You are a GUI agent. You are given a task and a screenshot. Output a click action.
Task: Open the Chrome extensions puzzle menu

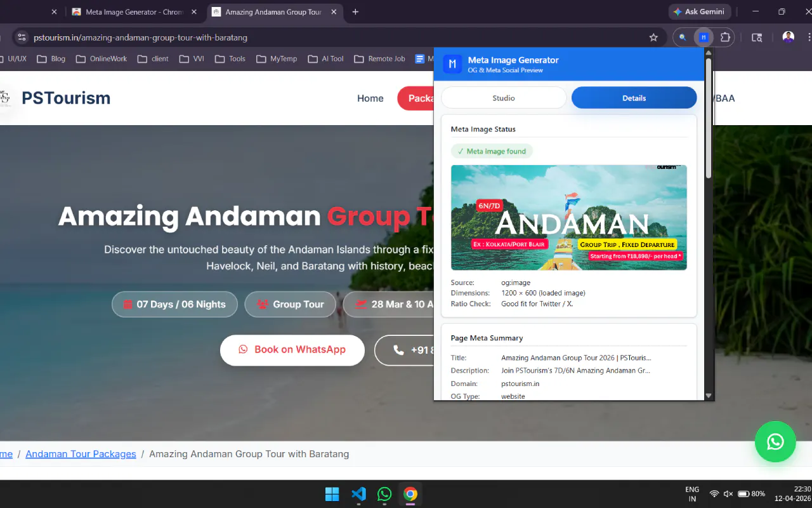coord(725,37)
